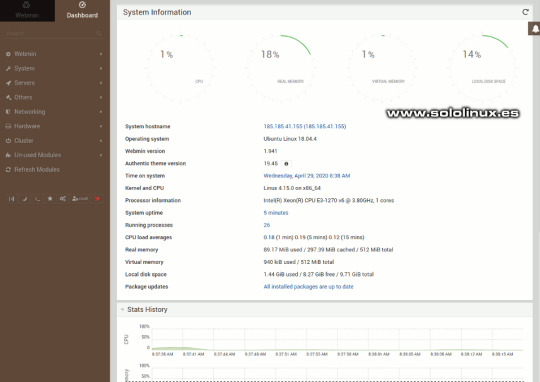540x382 pixels.
Task: Open the running processes count 26 link
Action: [267, 225]
